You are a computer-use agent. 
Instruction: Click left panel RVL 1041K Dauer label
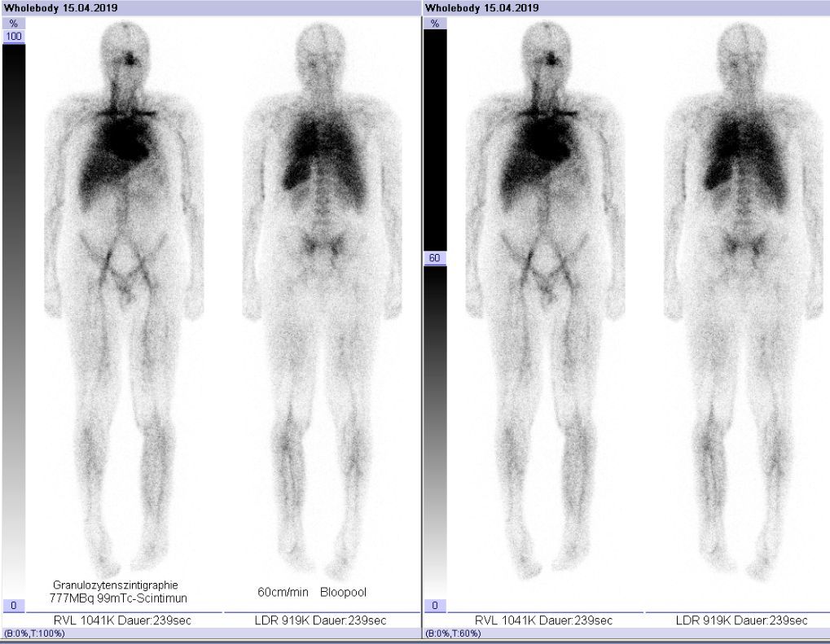pos(120,620)
